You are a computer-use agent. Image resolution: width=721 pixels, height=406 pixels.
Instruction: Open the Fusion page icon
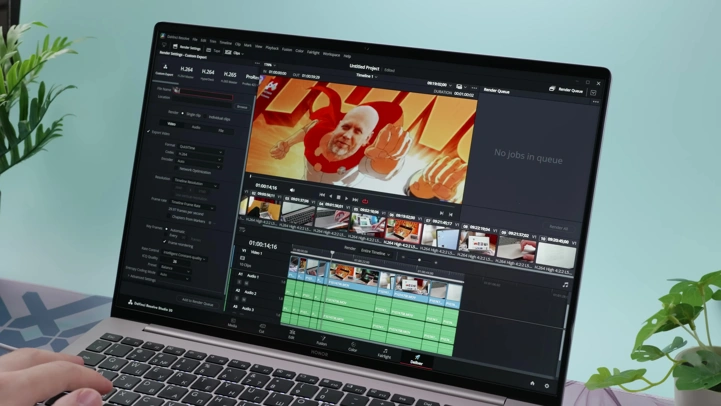322,339
